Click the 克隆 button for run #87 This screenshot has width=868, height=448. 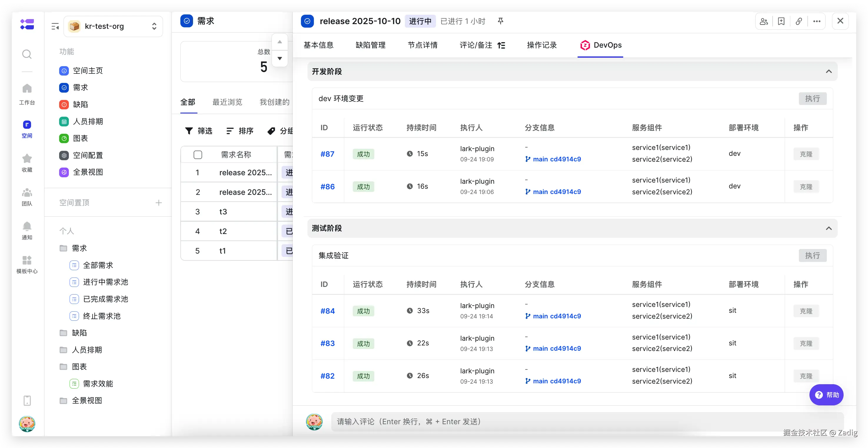click(x=806, y=154)
